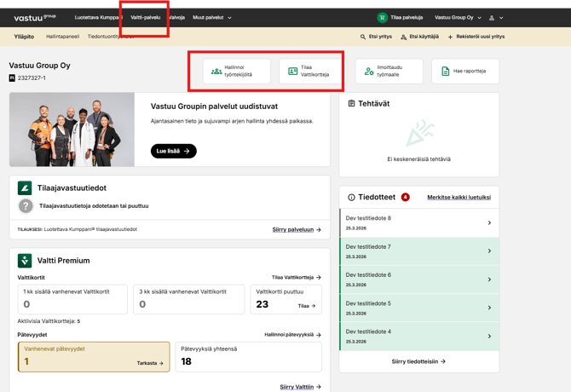The height and width of the screenshot is (392, 571).
Task: Open the Dev testitiedote 4 notice
Action: 419,337
